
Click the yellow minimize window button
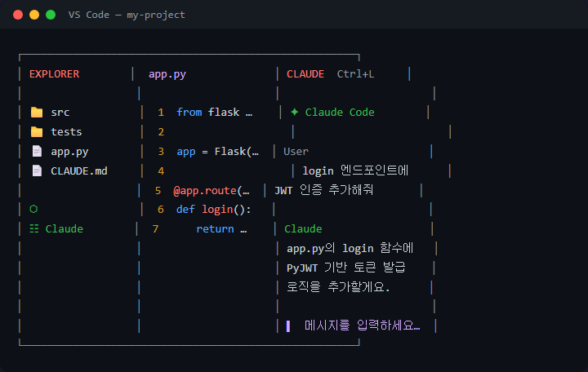(x=34, y=15)
